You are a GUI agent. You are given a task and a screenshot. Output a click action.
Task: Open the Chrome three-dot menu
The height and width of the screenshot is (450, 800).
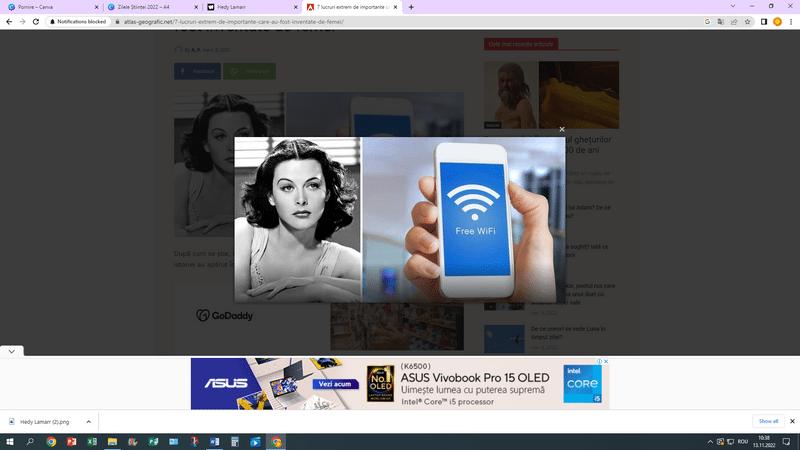791,21
